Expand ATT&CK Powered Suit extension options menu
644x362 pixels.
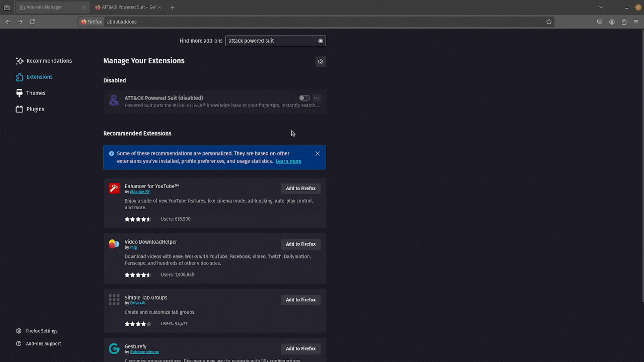pos(317,98)
